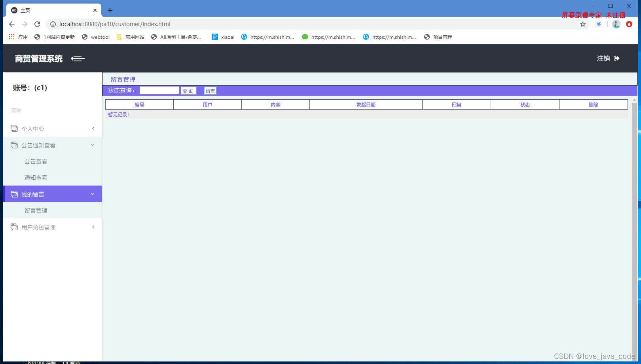The height and width of the screenshot is (364, 641).
Task: Click the 注销 logout link
Action: tap(603, 58)
